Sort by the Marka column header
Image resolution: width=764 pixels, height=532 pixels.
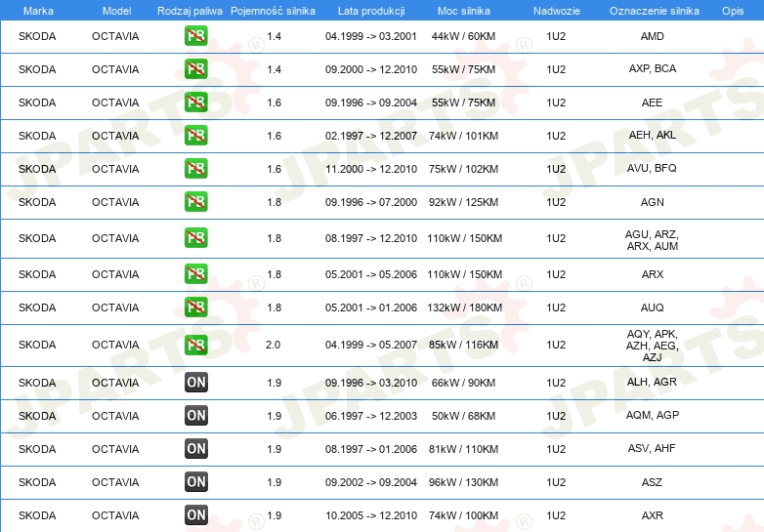[38, 11]
